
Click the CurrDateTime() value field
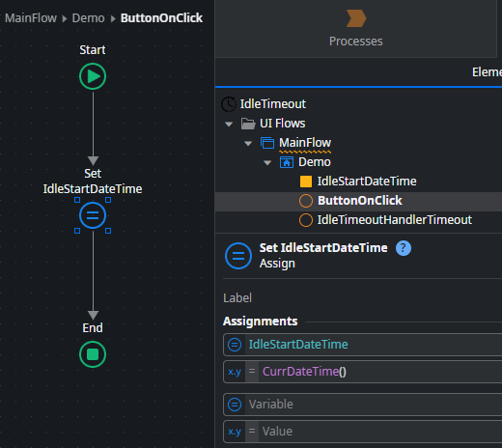pyautogui.click(x=380, y=372)
